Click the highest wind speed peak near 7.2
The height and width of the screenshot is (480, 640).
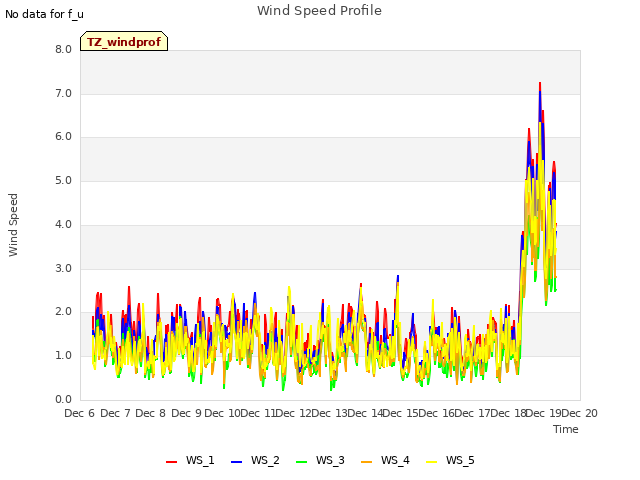point(540,83)
